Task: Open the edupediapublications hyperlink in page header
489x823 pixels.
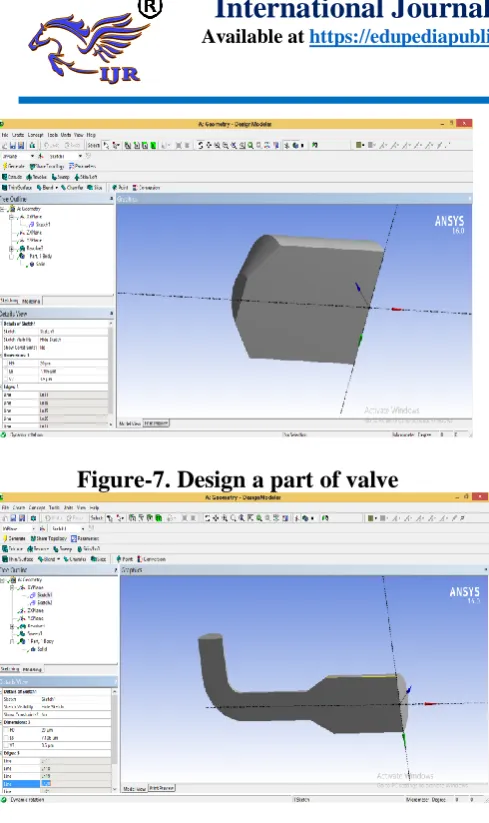Action: click(399, 37)
